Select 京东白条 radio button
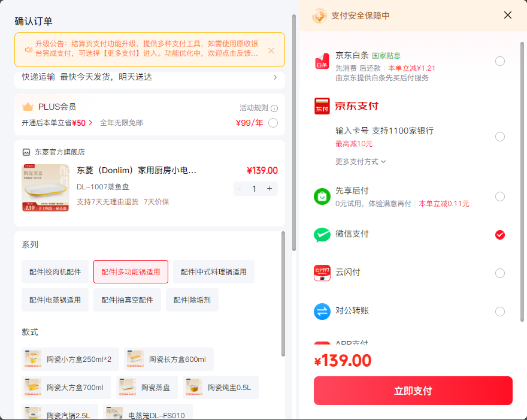 [x=500, y=61]
